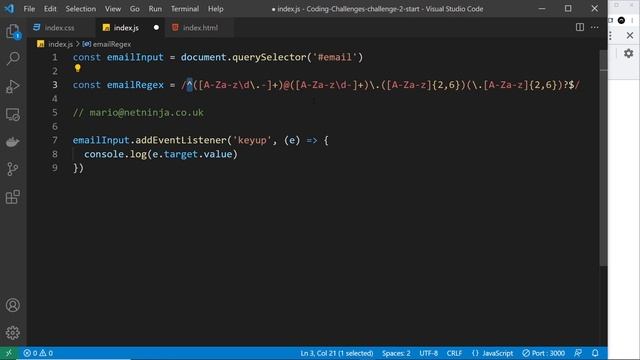The width and height of the screenshot is (640, 360).
Task: Click the 'keyup' string on line 7
Action: point(252,140)
